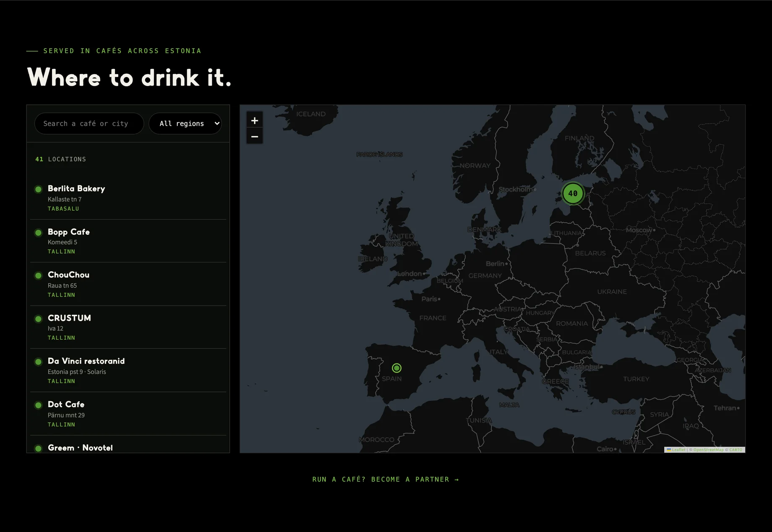Click the Raua tn 65 address
This screenshot has width=772, height=532.
coord(62,285)
